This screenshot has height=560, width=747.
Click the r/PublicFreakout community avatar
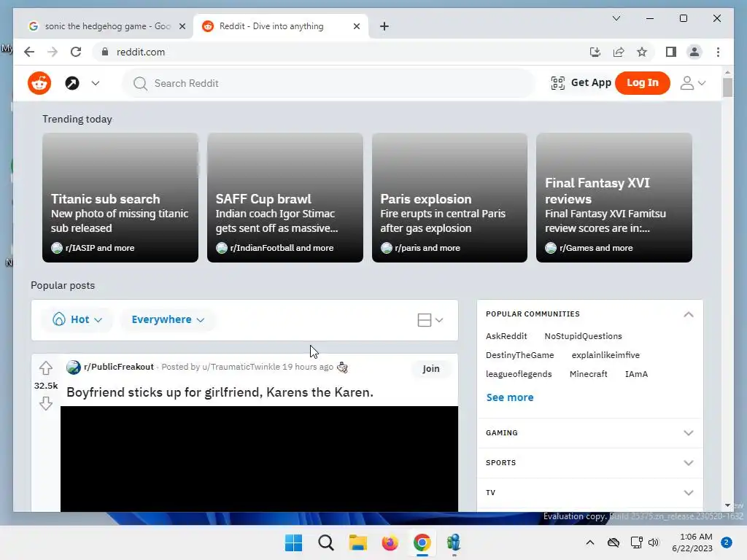[74, 367]
